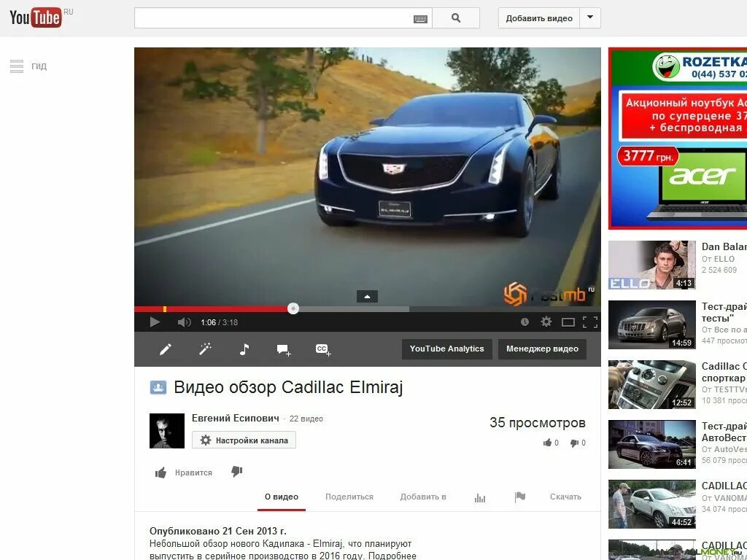
Task: Open the Dan Balan video thumbnail
Action: coord(651,265)
